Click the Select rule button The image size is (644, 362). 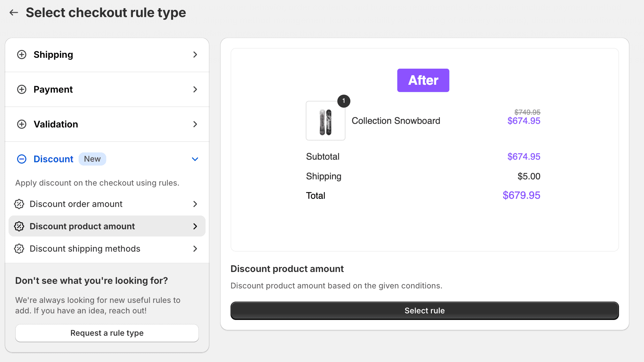click(x=424, y=310)
